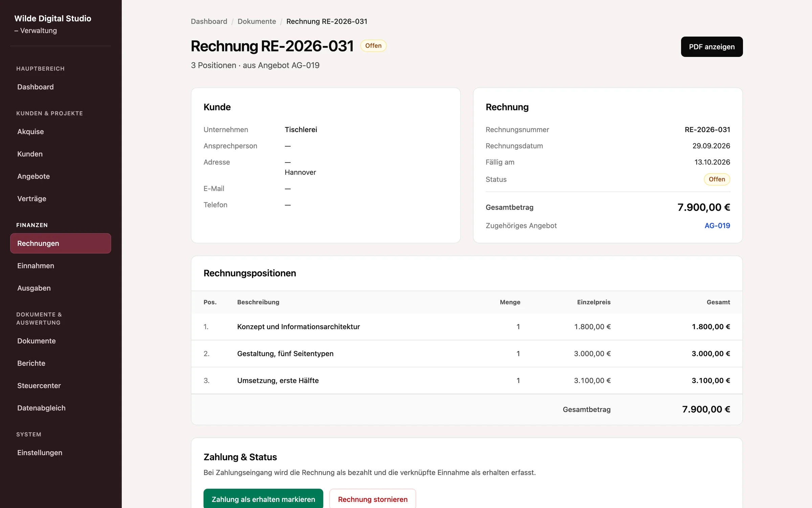Go to Datenabgleich
The image size is (812, 508).
click(61, 408)
